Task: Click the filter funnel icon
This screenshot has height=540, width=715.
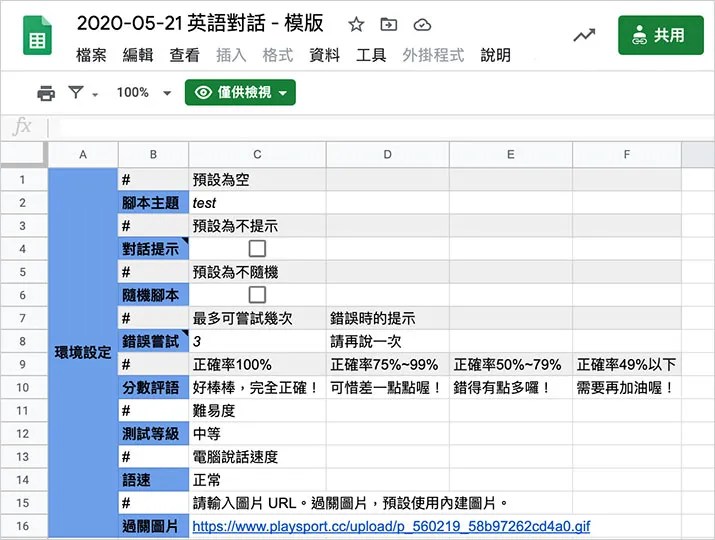Action: coord(76,92)
